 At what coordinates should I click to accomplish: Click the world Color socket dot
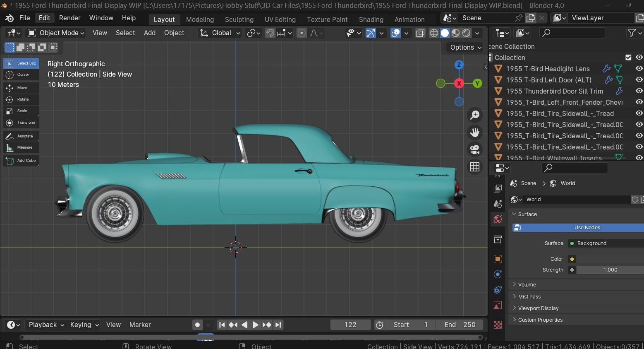572,259
